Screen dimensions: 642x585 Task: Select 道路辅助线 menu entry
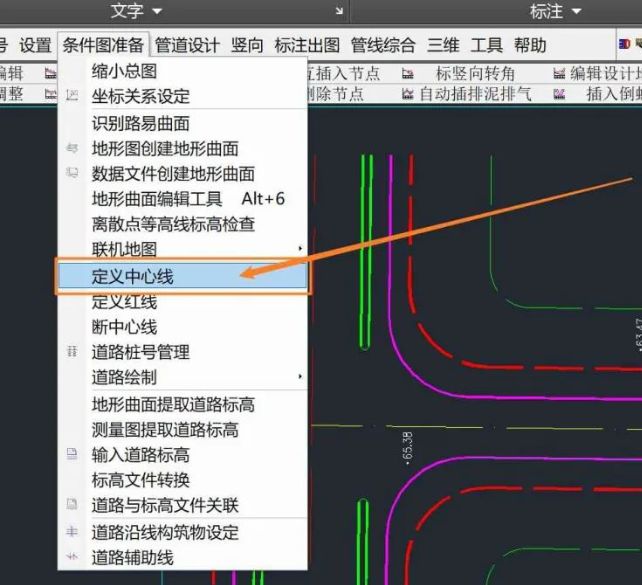(x=183, y=558)
